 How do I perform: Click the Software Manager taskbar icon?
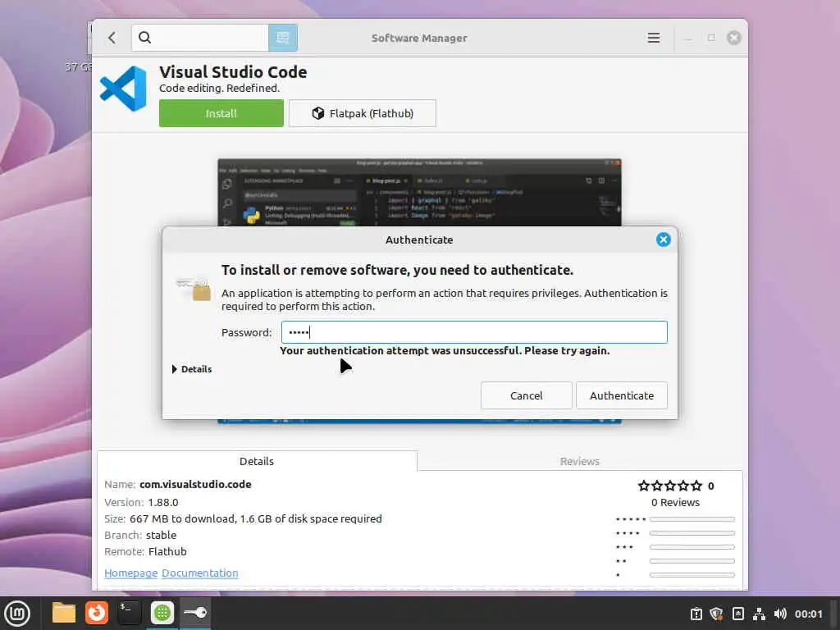(x=162, y=613)
